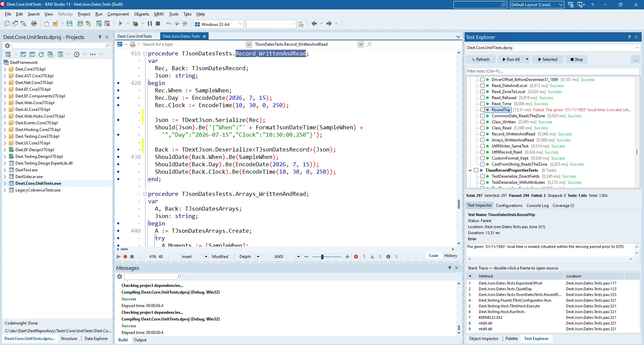Open the Messages panel settings gear
Image resolution: width=644 pixels, height=345 pixels.
click(x=120, y=276)
